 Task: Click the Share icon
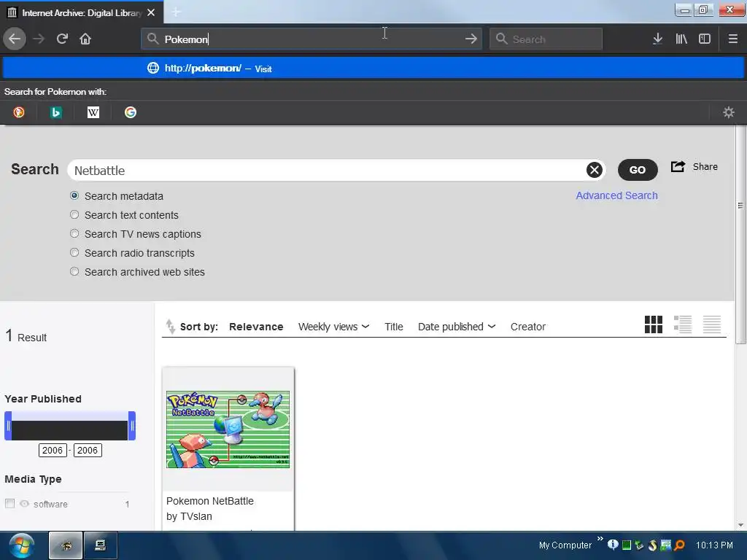[x=678, y=166]
